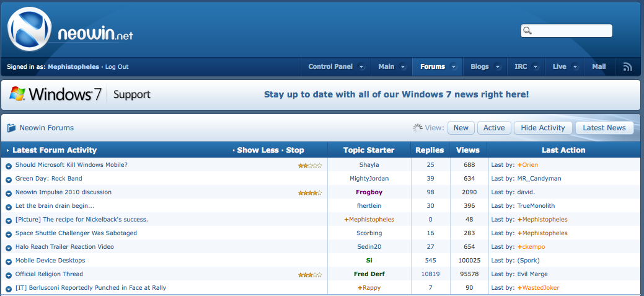Click star rating on Windows Mobile topic
The width and height of the screenshot is (644, 296).
(x=310, y=166)
